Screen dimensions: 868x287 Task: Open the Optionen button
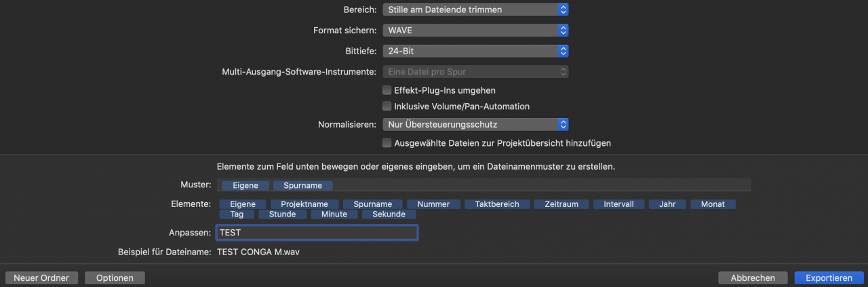(x=115, y=278)
